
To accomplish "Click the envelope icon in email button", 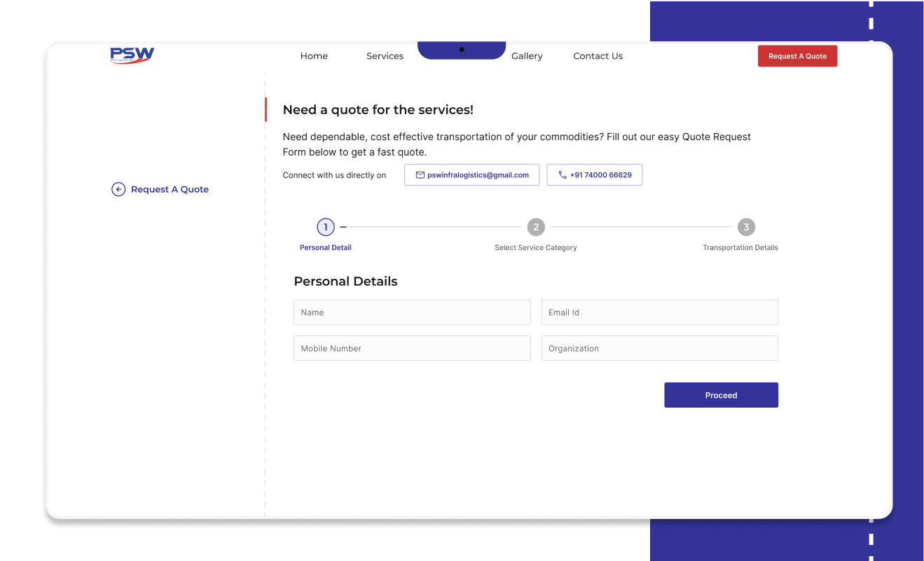I will [x=420, y=175].
